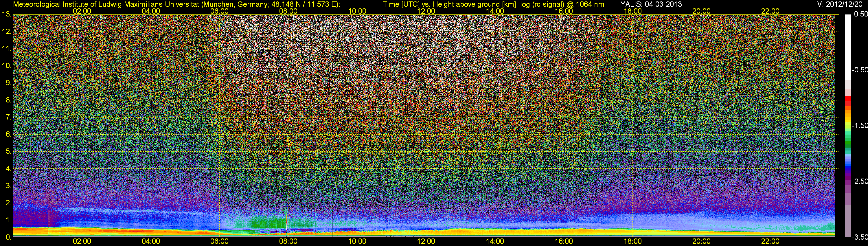Click the 20:00 label on bottom time axis
This screenshot has width=868, height=246.
[x=701, y=241]
